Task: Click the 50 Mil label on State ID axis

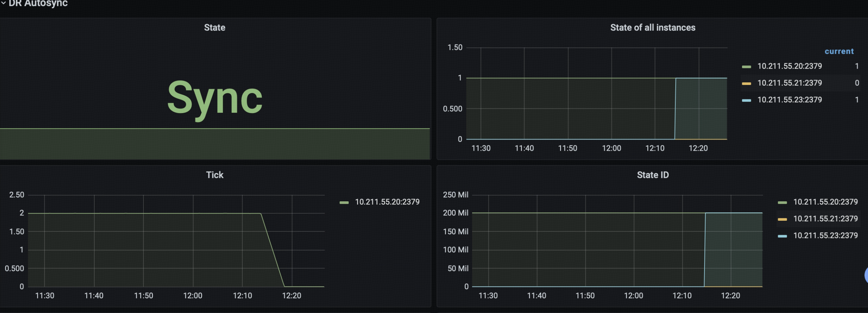Action: (458, 269)
